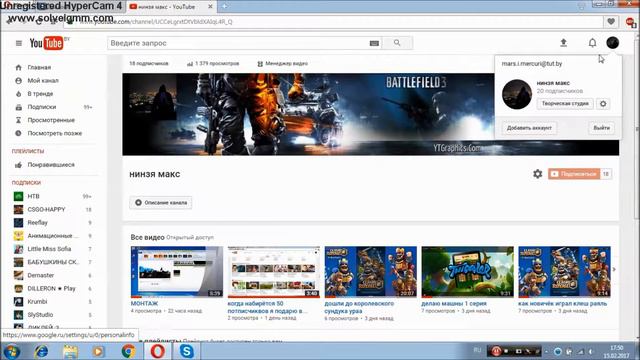Open Skype from the taskbar

[x=187, y=351]
